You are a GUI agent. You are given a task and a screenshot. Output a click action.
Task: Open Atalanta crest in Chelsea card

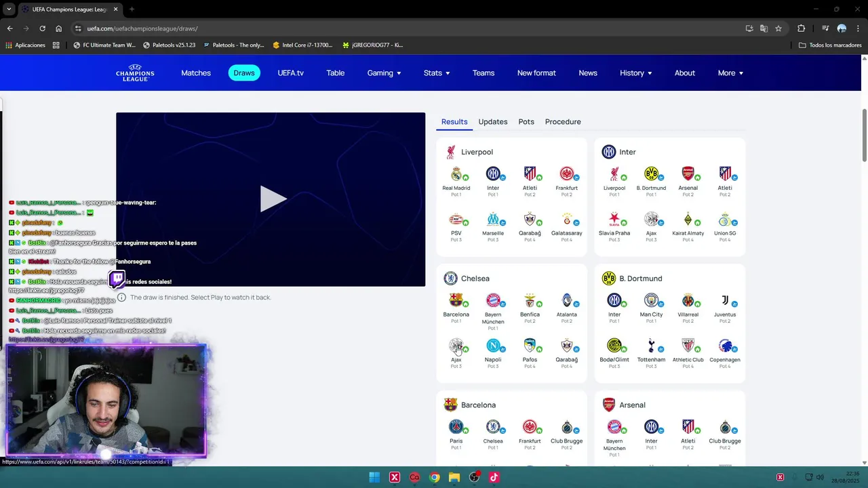click(x=567, y=300)
